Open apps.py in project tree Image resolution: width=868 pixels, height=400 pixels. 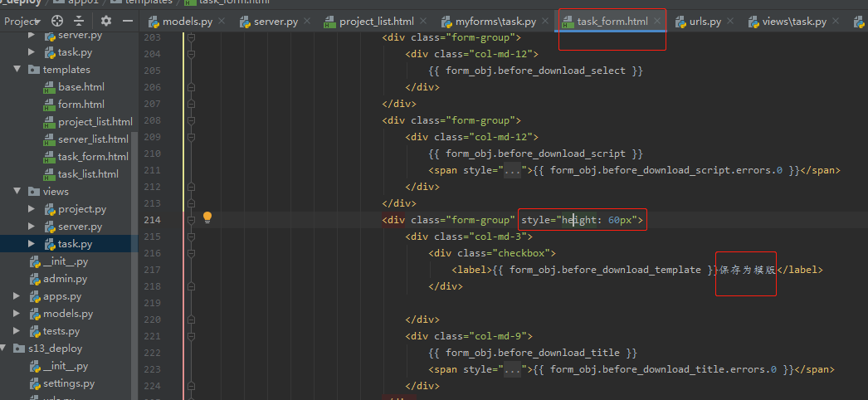(62, 296)
